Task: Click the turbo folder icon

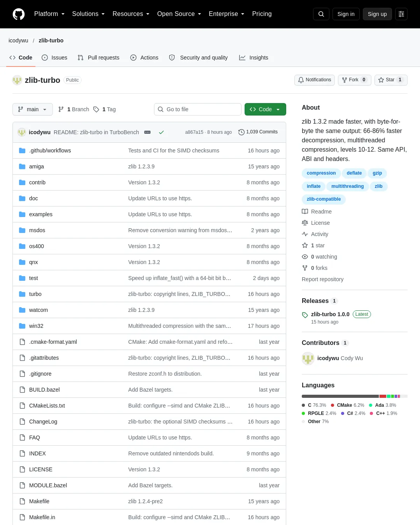Action: (x=22, y=294)
